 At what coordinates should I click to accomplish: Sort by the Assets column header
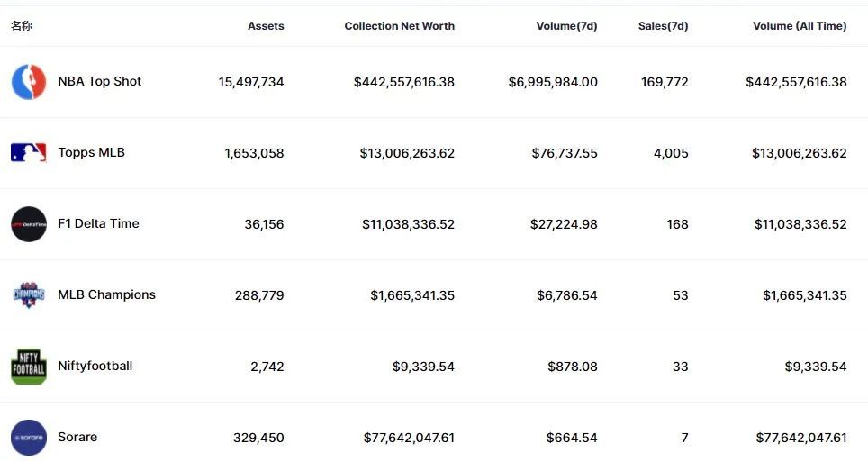click(266, 26)
